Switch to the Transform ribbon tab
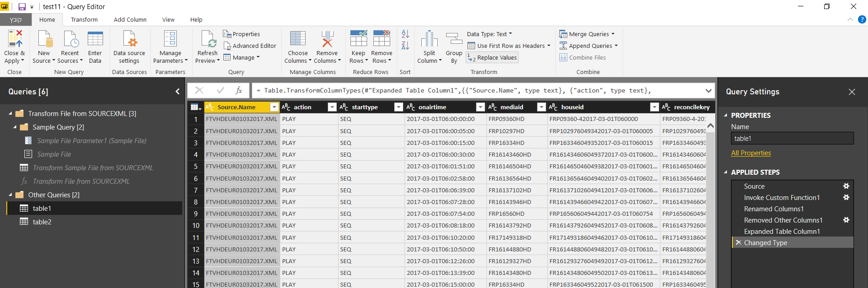Screen dimensions: 868x288 click(84, 19)
